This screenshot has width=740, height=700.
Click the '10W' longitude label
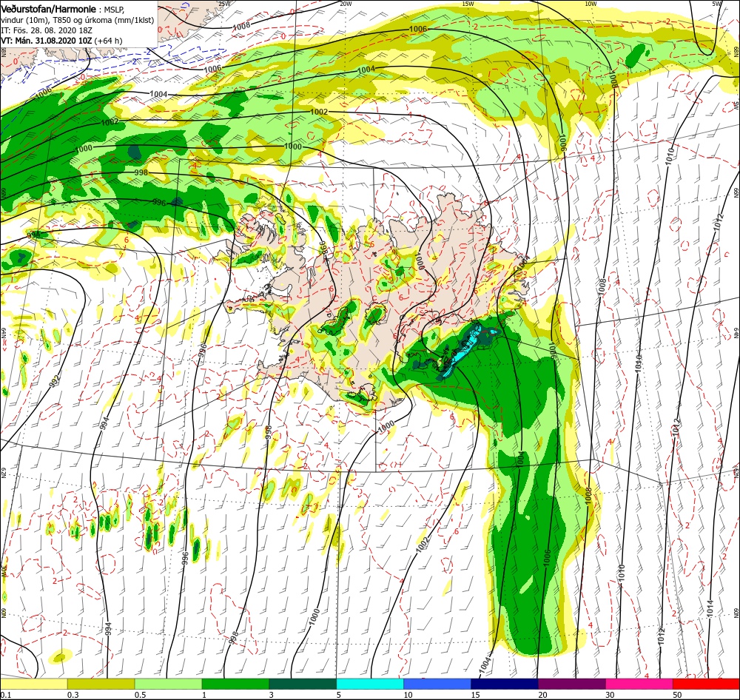tap(591, 4)
